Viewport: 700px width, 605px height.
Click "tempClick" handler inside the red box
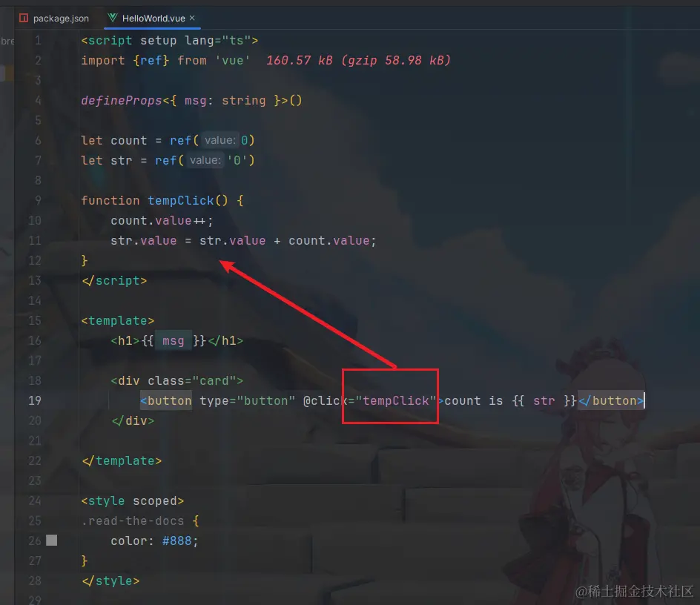(395, 400)
